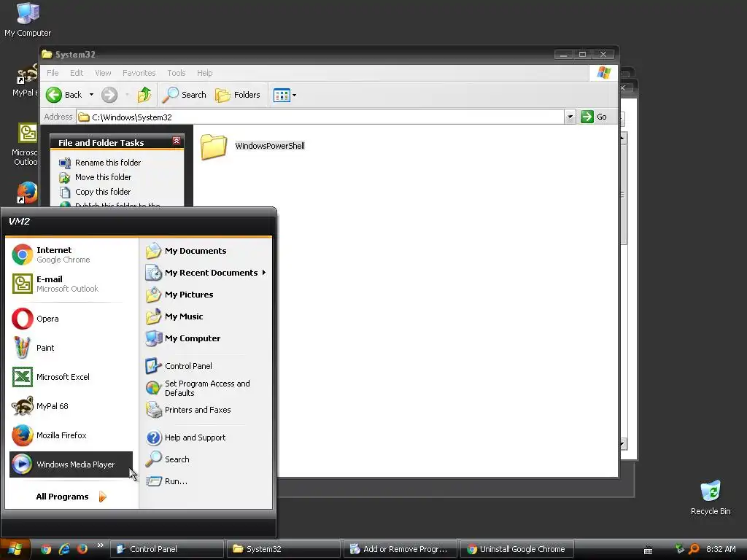
Task: Open the Favorites menu
Action: [139, 73]
